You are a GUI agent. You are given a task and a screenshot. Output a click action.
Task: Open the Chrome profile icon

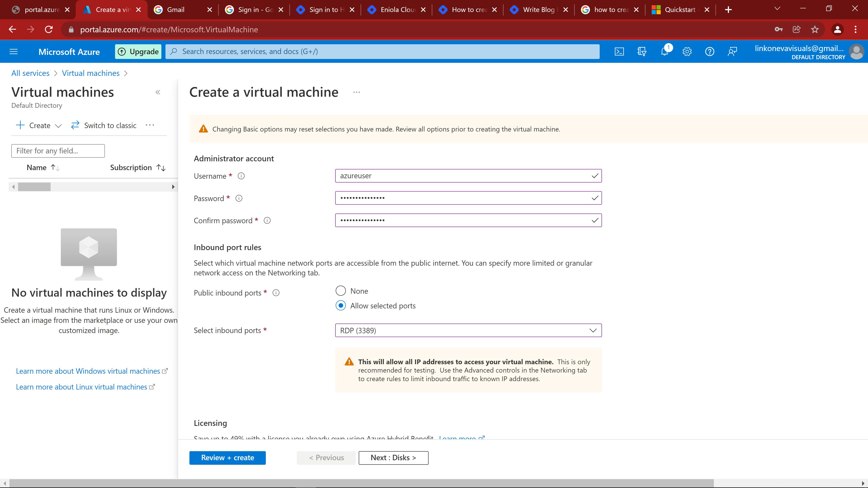coord(837,29)
